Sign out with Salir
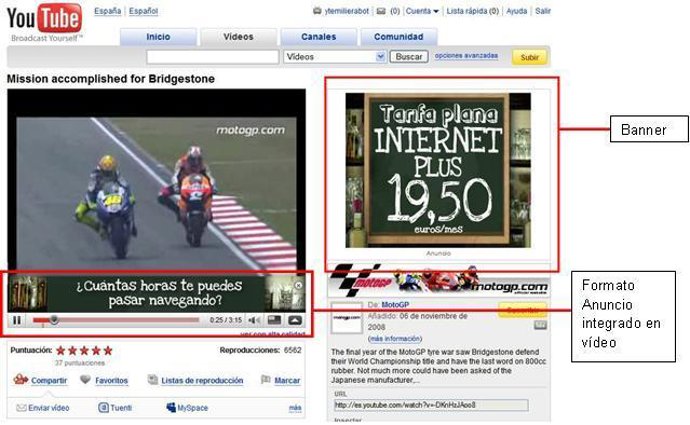Image resolution: width=690 pixels, height=425 pixels. [543, 11]
